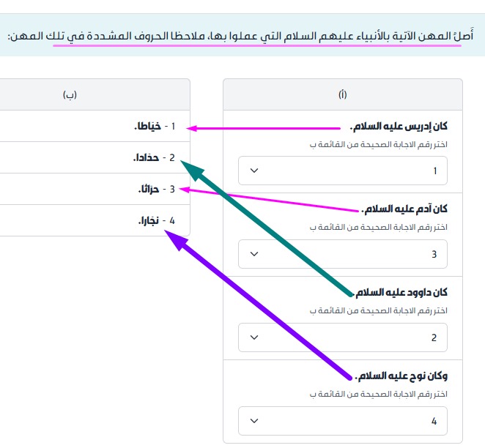Click chevron arrow in dropdown showing 2
485x448 pixels.
254,337
